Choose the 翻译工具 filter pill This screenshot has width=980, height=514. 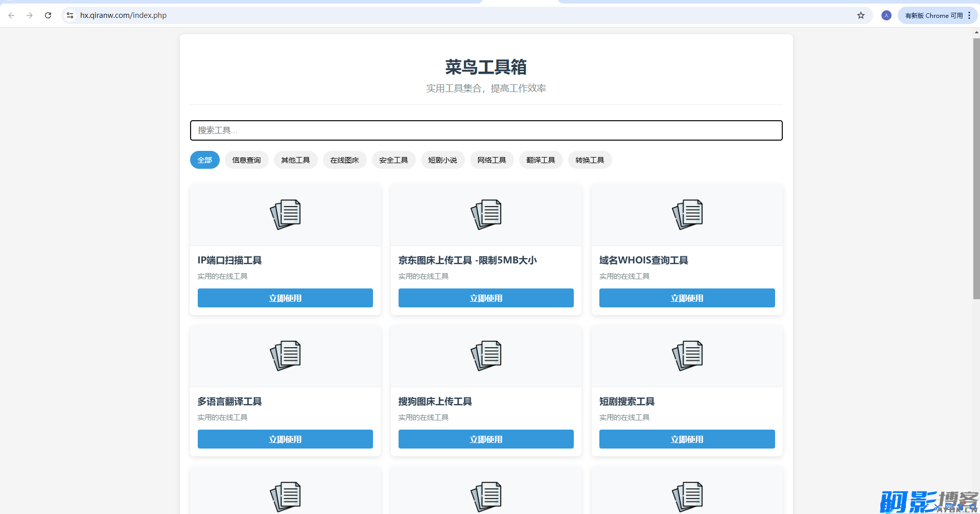(541, 160)
